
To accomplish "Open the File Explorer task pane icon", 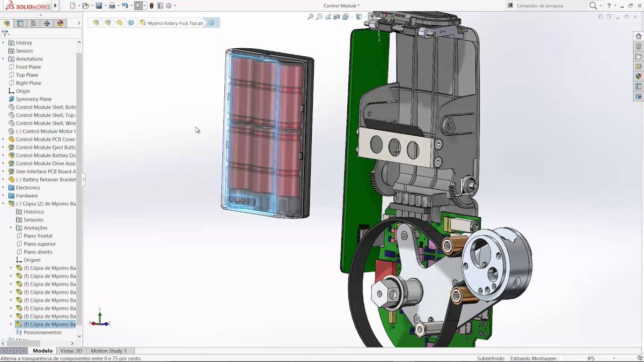I will click(638, 56).
